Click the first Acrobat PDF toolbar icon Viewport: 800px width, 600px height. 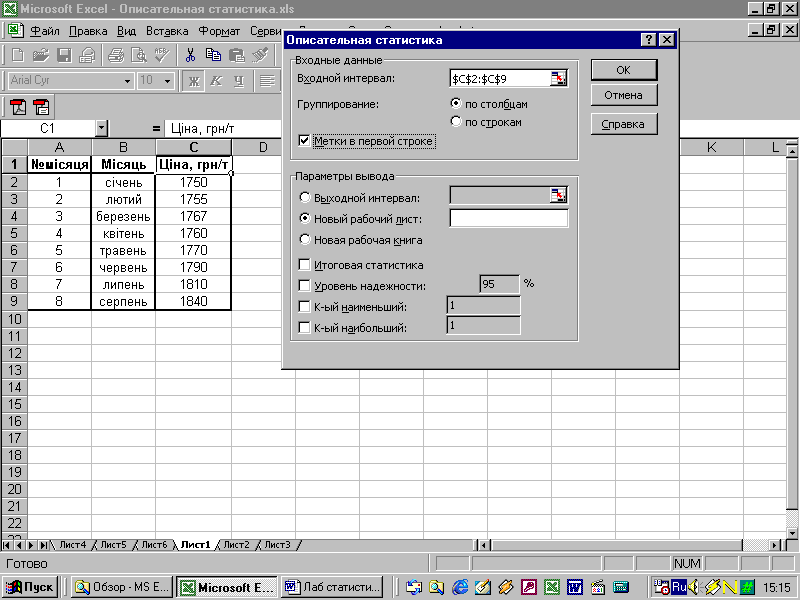[18, 107]
